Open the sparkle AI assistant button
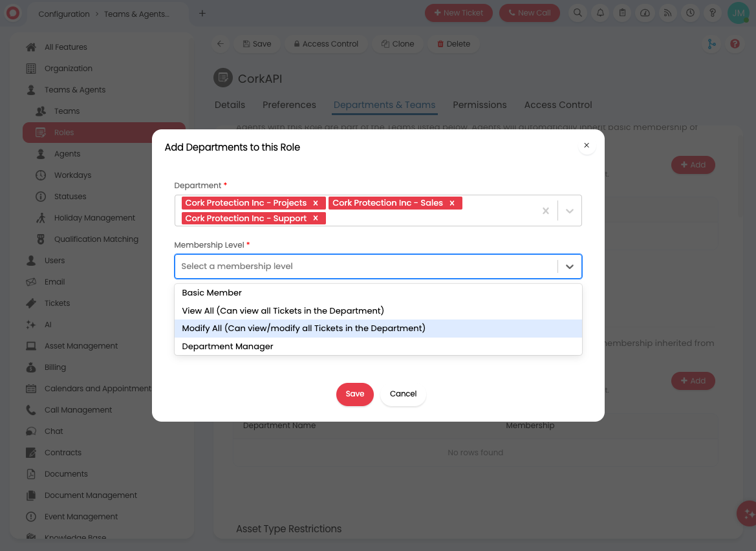The image size is (756, 551). 748,513
